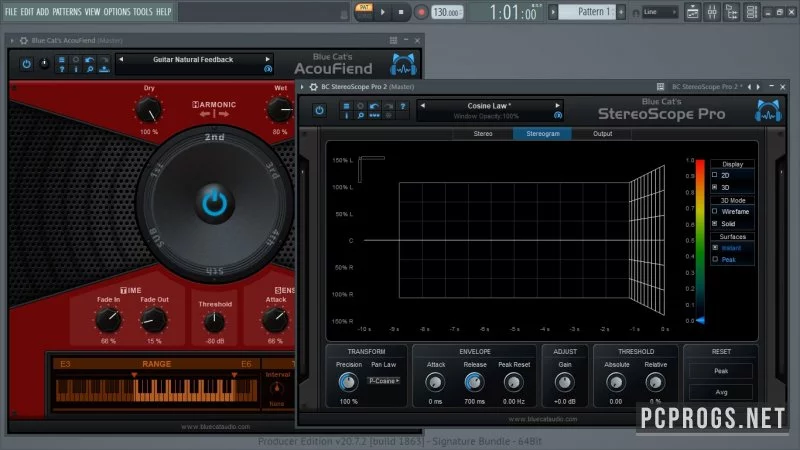The height and width of the screenshot is (450, 800).
Task: Switch to the Stereogram tab
Action: (x=542, y=134)
